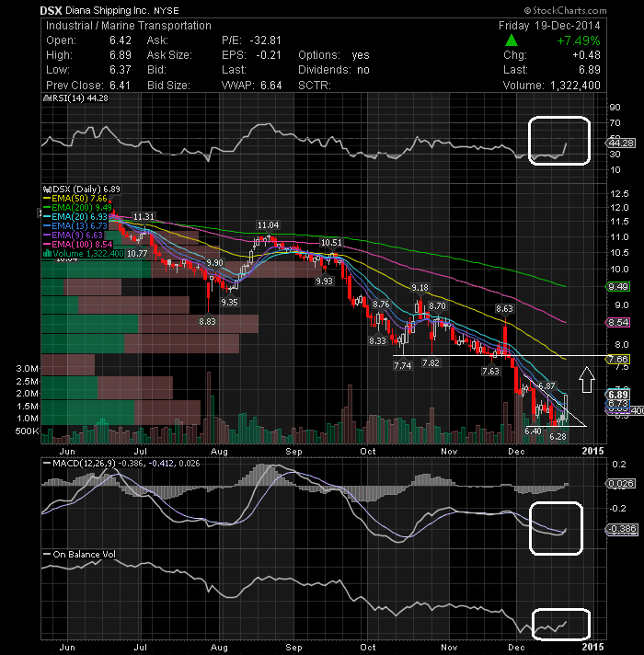Click the 7.82 low price label
The image size is (644, 655).
pyautogui.click(x=431, y=363)
